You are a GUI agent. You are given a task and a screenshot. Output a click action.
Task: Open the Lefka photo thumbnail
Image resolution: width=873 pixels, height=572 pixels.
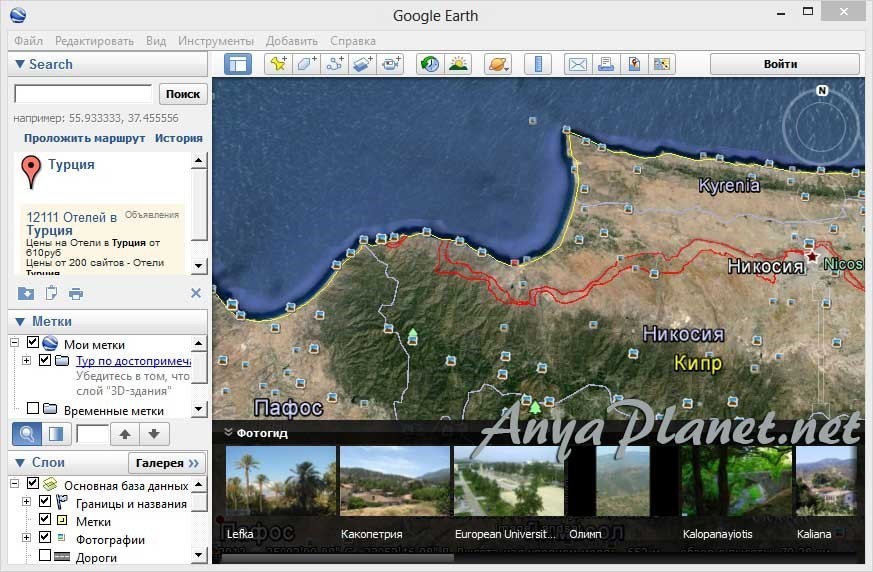pos(281,481)
